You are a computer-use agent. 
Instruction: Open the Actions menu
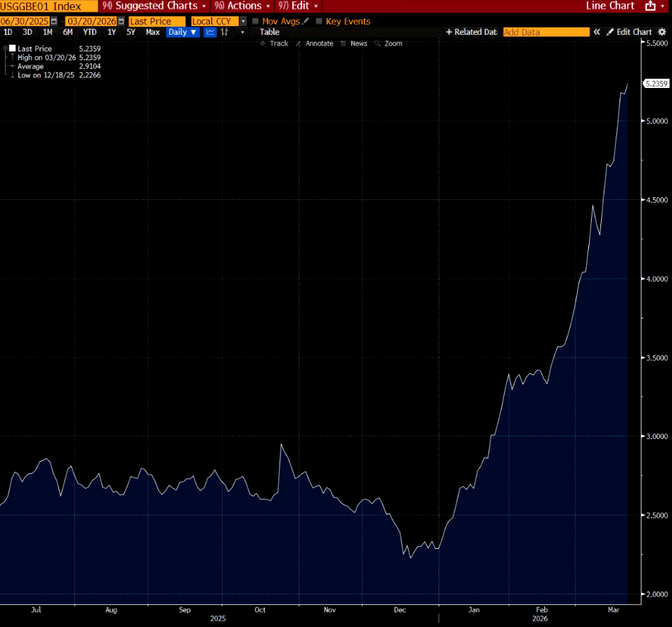click(243, 6)
